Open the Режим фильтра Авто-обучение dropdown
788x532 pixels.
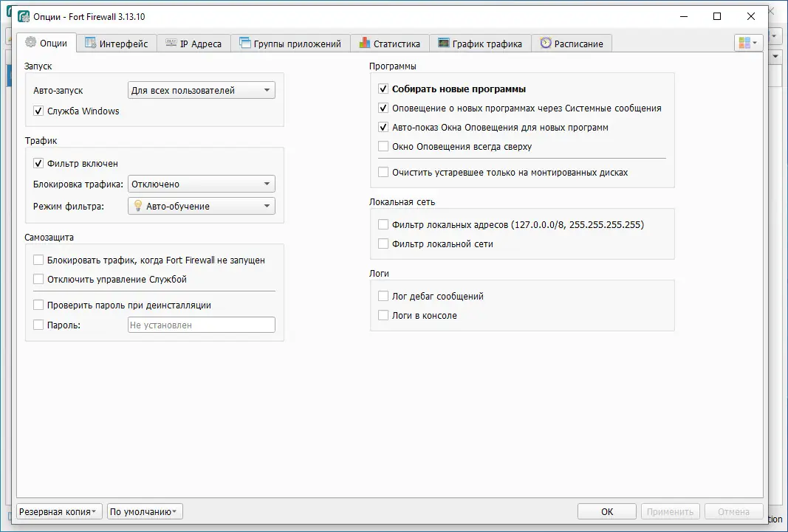pos(201,207)
